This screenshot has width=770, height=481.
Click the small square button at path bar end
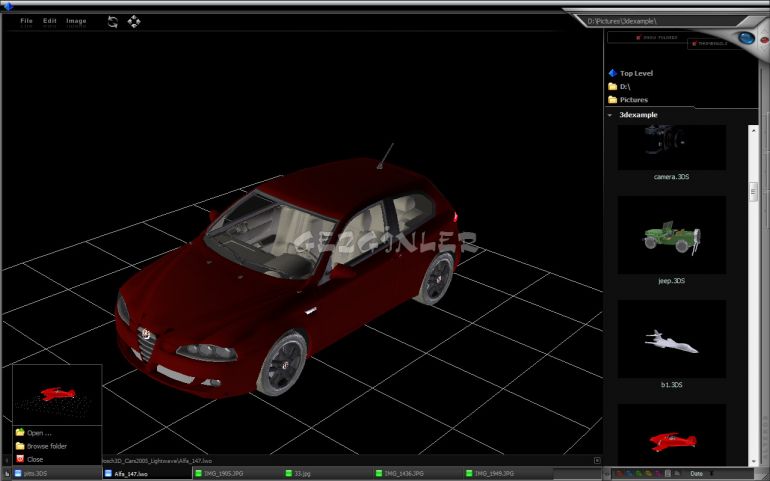pyautogui.click(x=597, y=460)
